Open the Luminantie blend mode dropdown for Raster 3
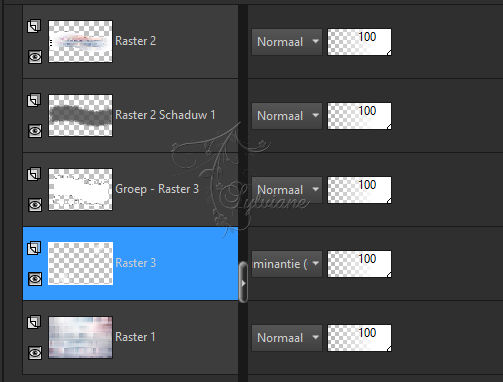 pos(287,264)
